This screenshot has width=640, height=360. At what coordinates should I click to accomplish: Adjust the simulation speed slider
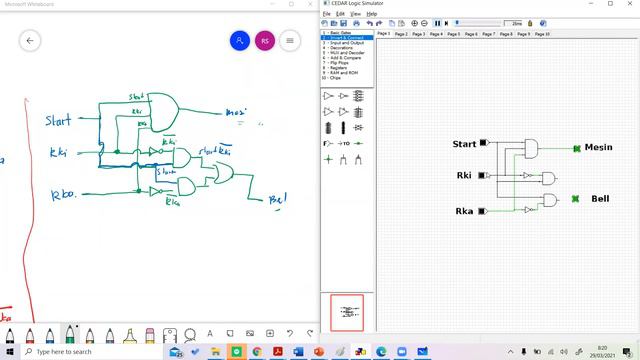point(478,23)
